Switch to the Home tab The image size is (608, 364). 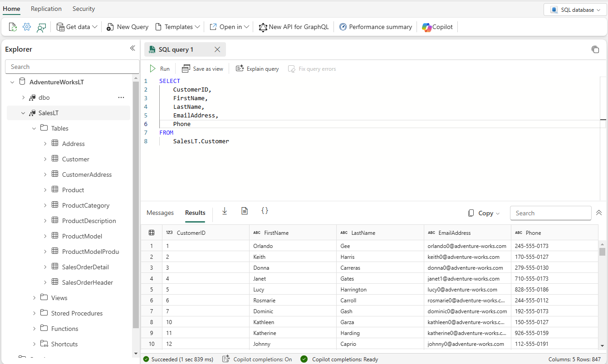(x=11, y=9)
